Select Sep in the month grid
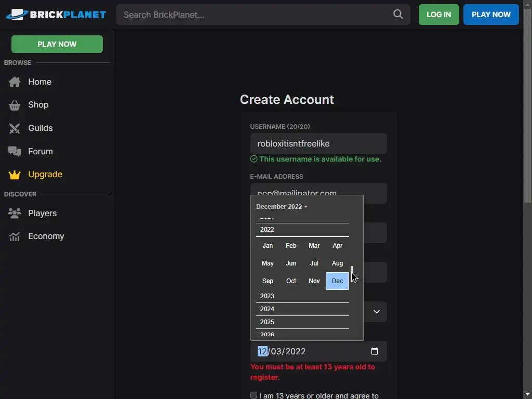Image resolution: width=532 pixels, height=399 pixels. pyautogui.click(x=268, y=281)
